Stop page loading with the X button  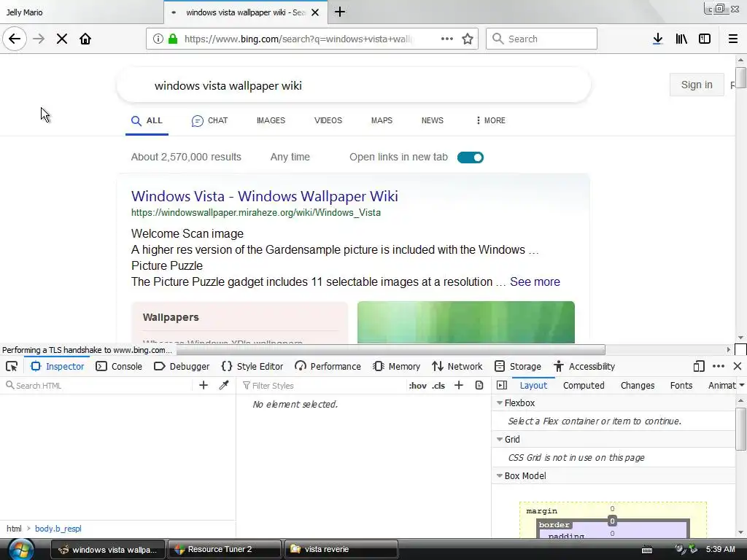62,39
